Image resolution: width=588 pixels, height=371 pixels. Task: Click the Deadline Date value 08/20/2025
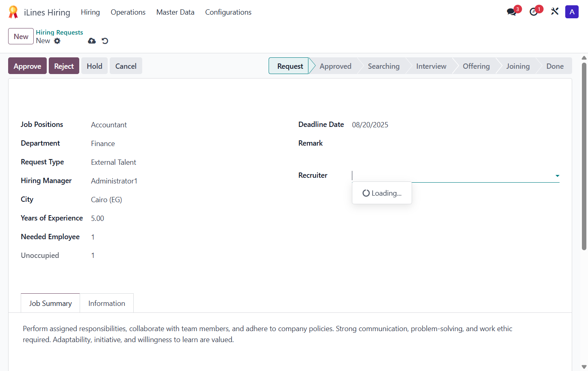[370, 125]
